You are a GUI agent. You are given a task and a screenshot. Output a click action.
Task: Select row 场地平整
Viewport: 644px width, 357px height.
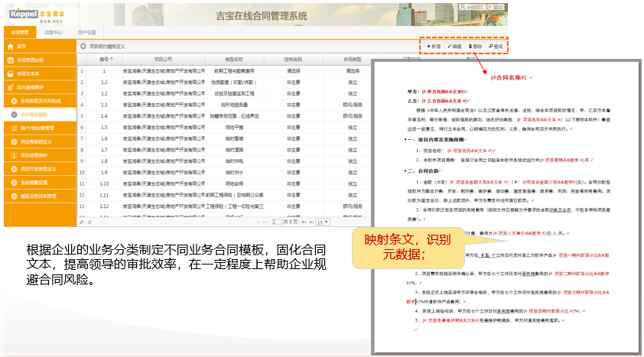(224, 128)
